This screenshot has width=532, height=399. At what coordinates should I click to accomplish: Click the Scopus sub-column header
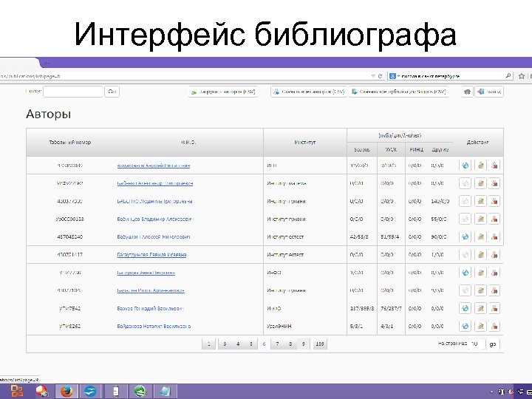[x=361, y=149]
